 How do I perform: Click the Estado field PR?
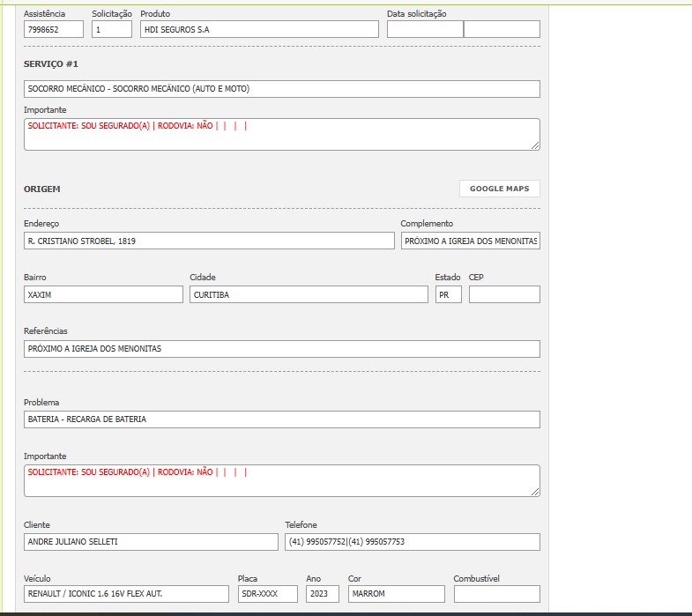click(449, 294)
